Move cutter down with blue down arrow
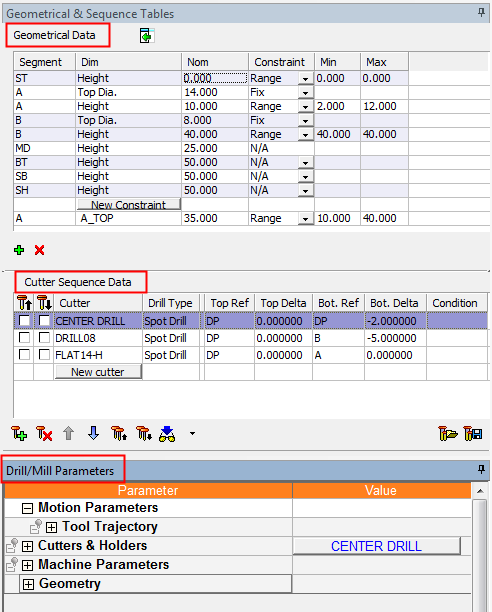This screenshot has width=492, height=612. (93, 433)
